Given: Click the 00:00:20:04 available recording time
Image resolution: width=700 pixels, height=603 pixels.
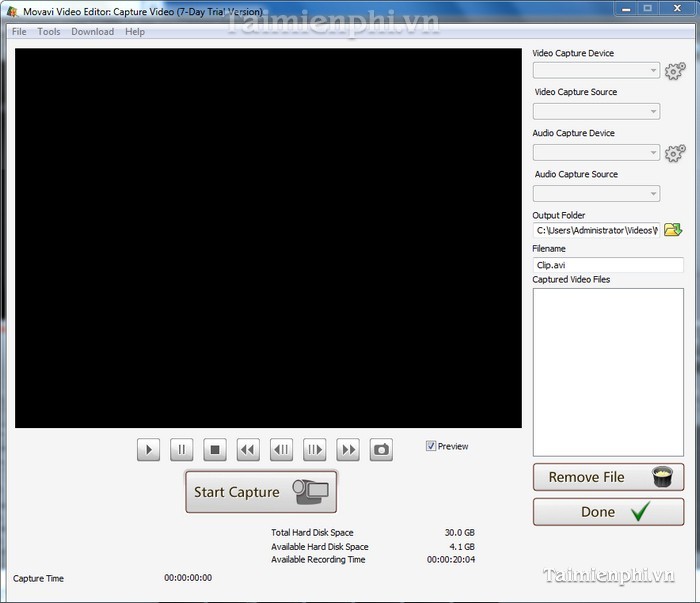Looking at the screenshot, I should pos(451,559).
